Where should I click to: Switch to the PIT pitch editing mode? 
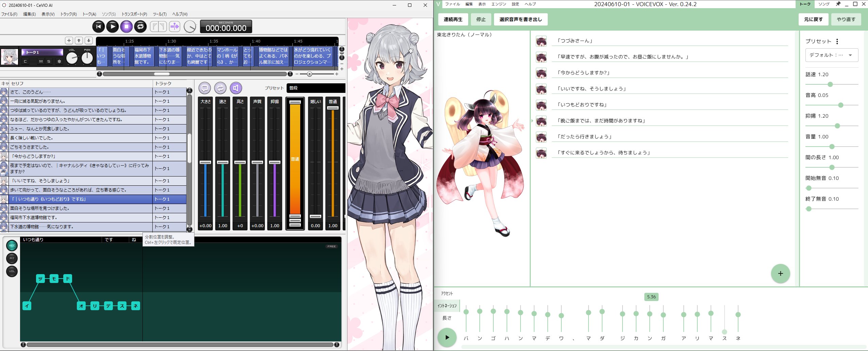point(12,258)
